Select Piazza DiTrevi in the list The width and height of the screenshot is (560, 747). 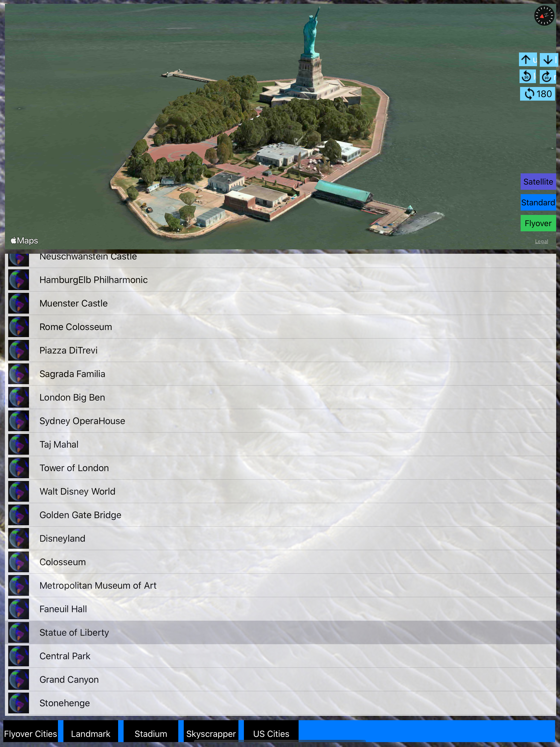pos(280,351)
